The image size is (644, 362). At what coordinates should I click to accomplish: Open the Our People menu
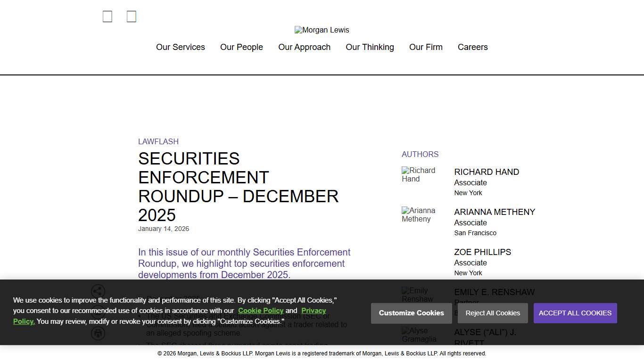coord(241,47)
